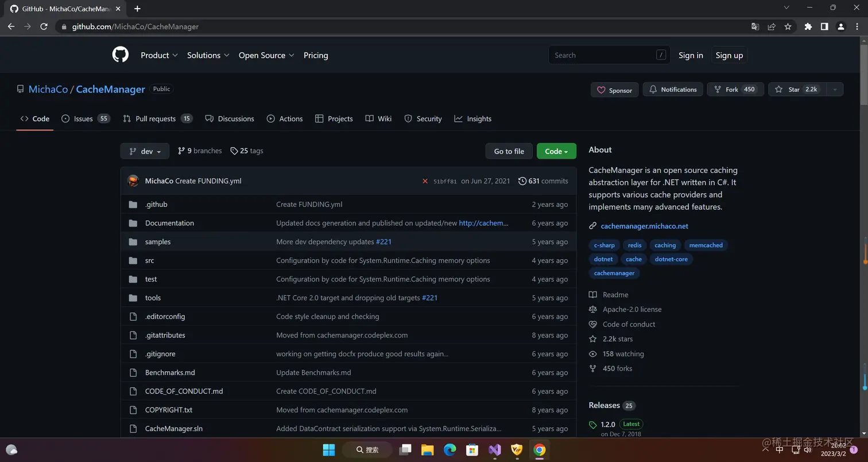
Task: Expand the Star lists dropdown arrow
Action: point(835,89)
